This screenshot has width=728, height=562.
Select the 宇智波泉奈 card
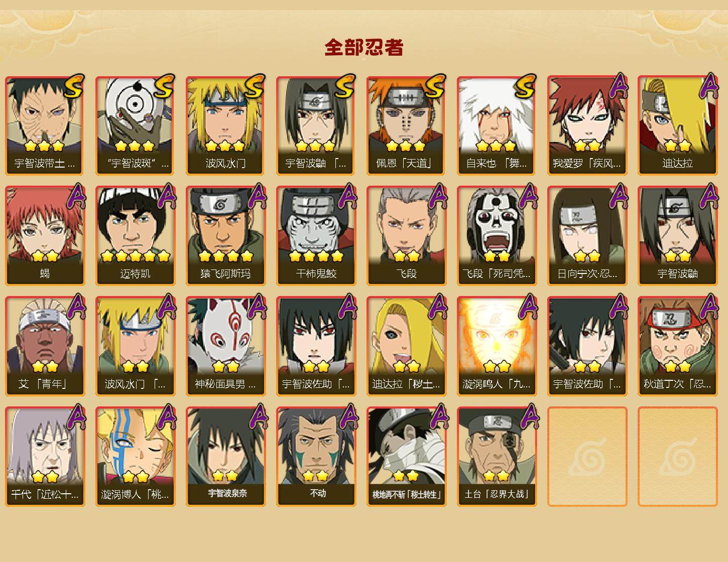point(226,457)
